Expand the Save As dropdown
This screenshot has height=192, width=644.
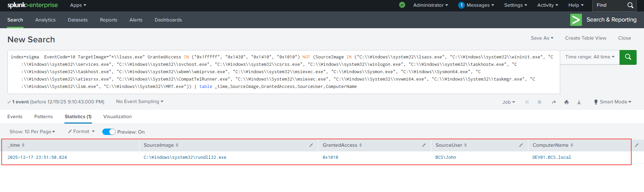tap(542, 38)
